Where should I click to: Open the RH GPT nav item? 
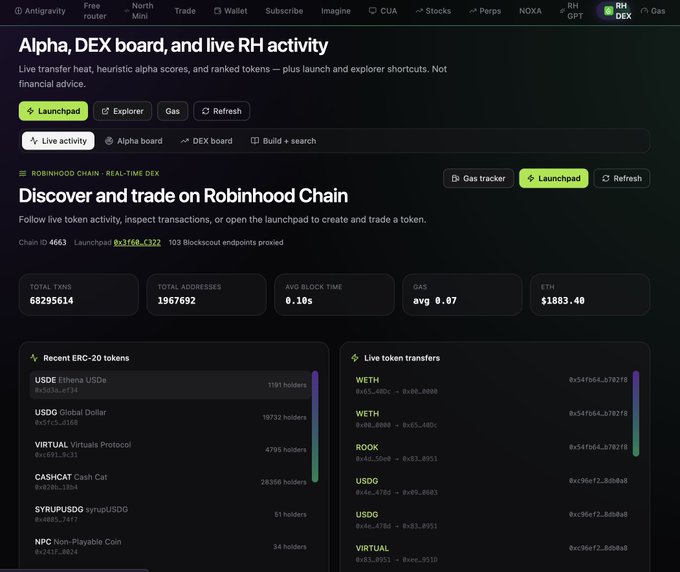click(x=571, y=11)
